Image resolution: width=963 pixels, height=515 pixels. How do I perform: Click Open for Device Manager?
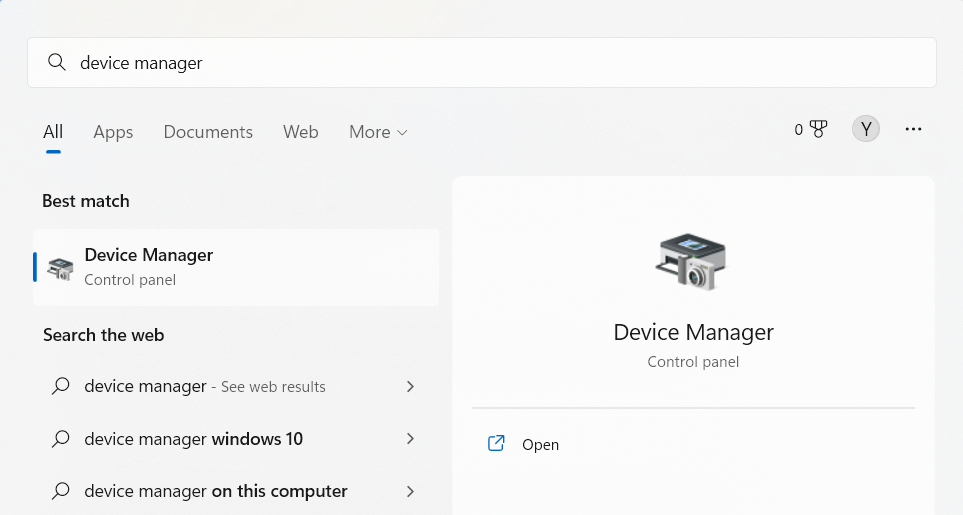click(540, 445)
